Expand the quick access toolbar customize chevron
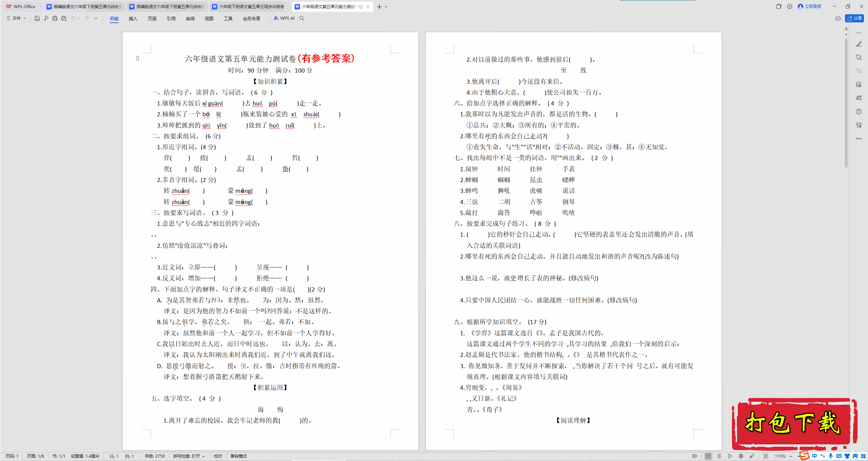Viewport: 868px width, 461px height. coord(96,18)
